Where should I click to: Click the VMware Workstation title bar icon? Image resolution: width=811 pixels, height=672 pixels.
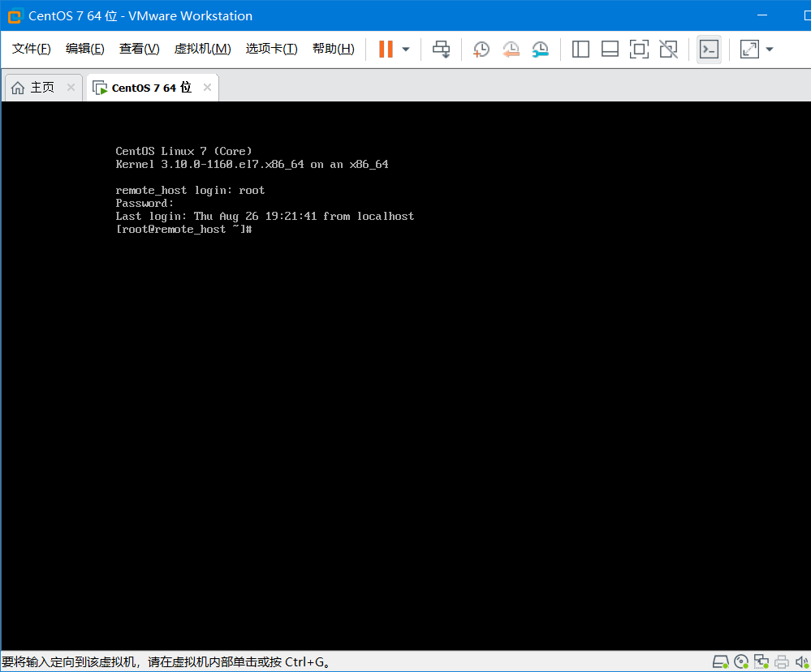coord(15,16)
